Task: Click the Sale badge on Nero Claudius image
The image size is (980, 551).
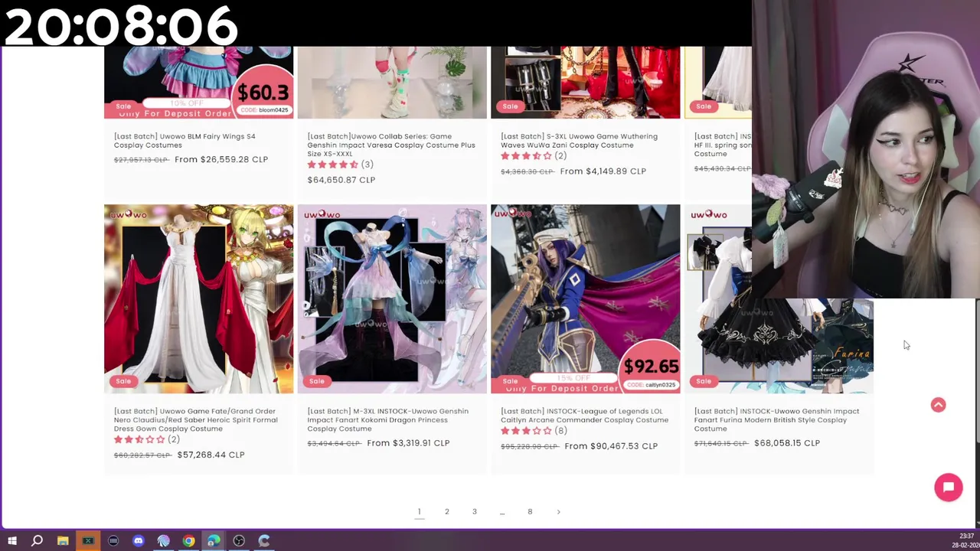Action: point(123,381)
